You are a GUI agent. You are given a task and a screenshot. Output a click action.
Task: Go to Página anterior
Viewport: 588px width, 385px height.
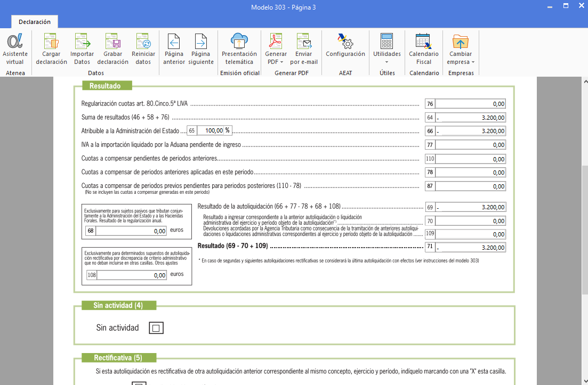pyautogui.click(x=174, y=49)
